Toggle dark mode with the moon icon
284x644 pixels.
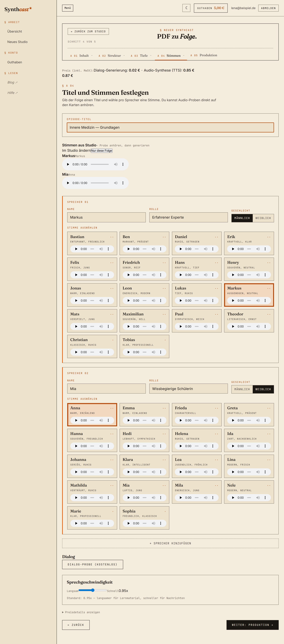pyautogui.click(x=186, y=8)
